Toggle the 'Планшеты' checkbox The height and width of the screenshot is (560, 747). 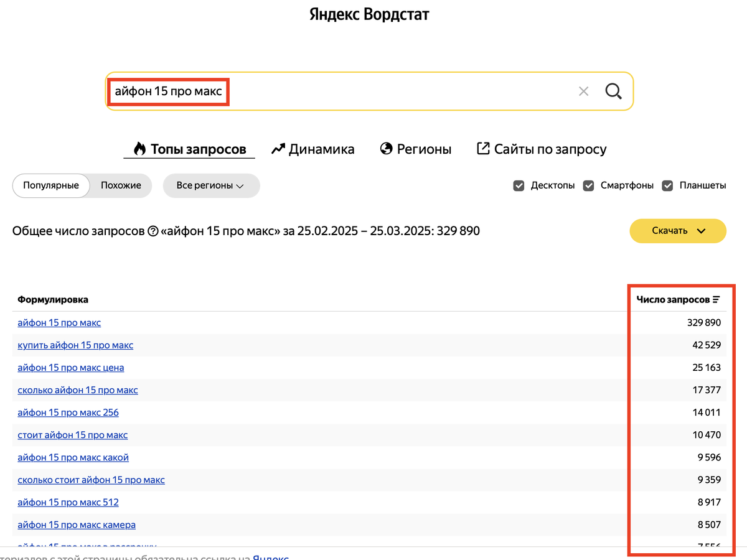[667, 185]
